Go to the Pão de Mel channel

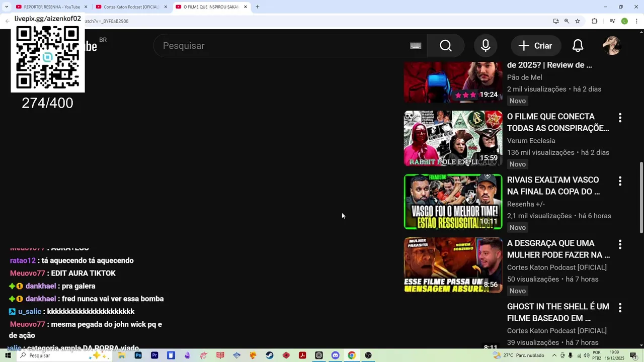point(524,77)
